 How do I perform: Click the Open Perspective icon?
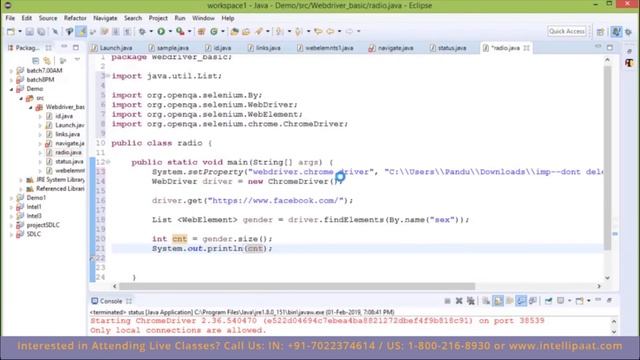[x=600, y=31]
